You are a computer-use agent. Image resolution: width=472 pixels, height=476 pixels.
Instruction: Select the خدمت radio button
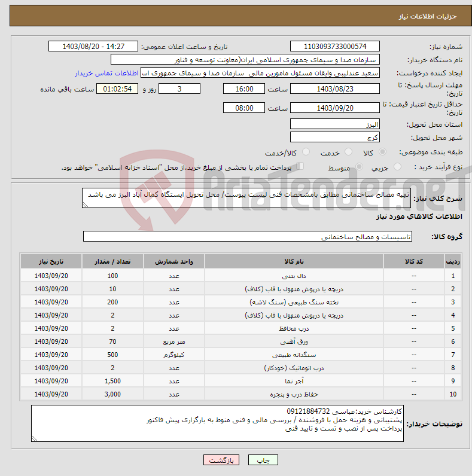tap(348, 152)
